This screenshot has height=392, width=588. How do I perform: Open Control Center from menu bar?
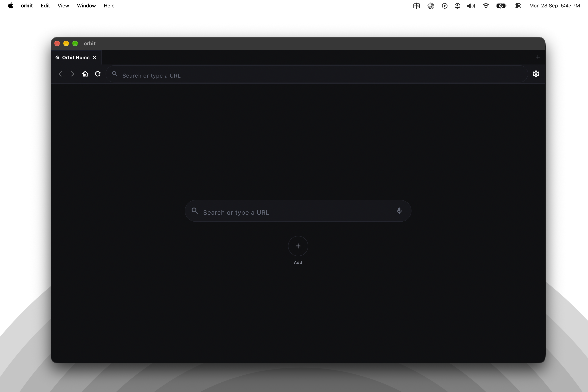[518, 6]
